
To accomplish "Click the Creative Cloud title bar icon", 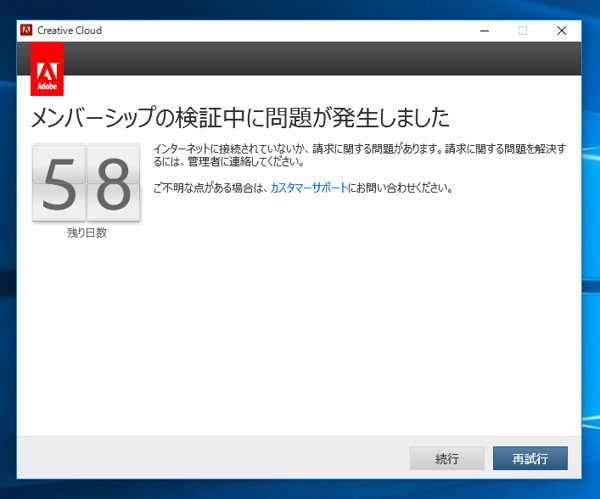I will click(26, 30).
